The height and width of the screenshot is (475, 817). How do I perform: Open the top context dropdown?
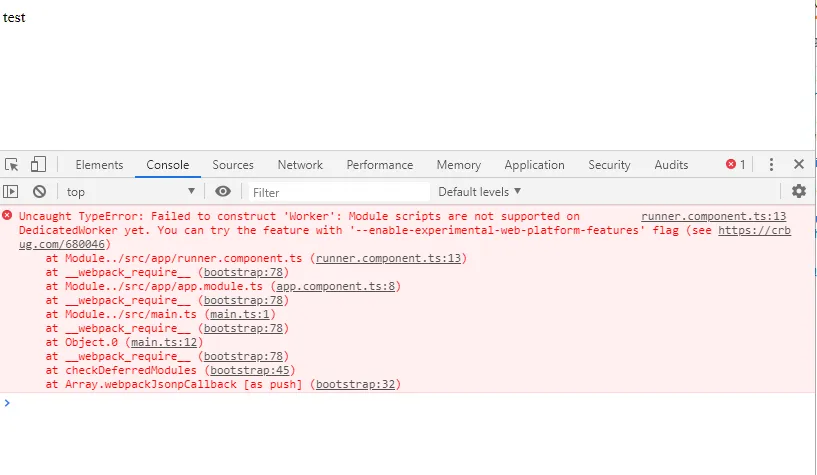pos(130,192)
